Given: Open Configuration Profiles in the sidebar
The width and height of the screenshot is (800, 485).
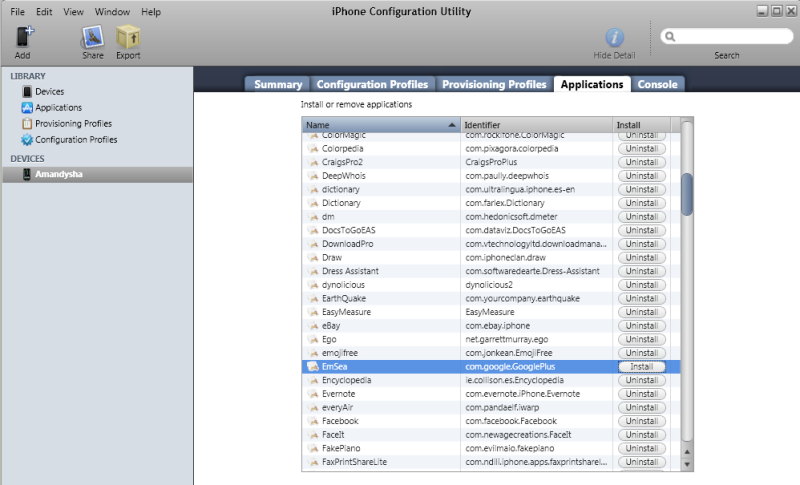Looking at the screenshot, I should point(76,139).
